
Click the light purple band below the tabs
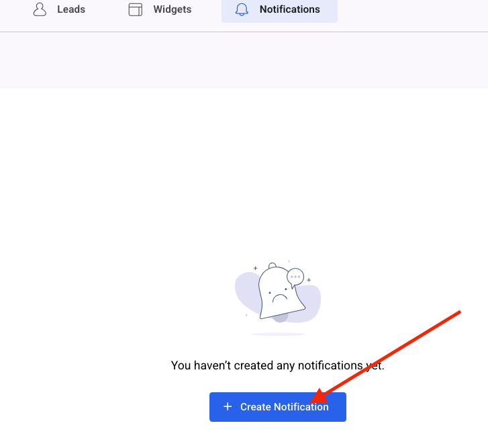click(x=244, y=60)
